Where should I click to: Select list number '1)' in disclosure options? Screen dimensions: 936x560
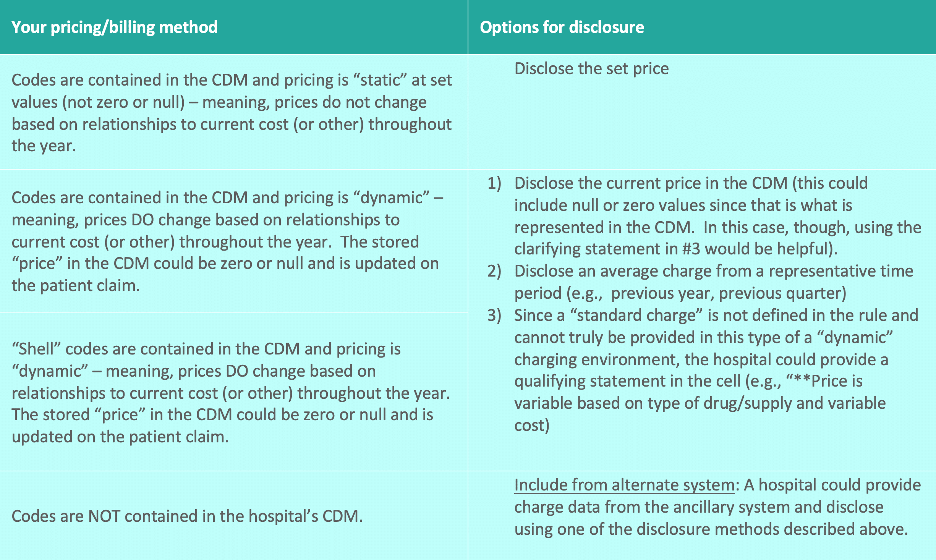click(494, 183)
